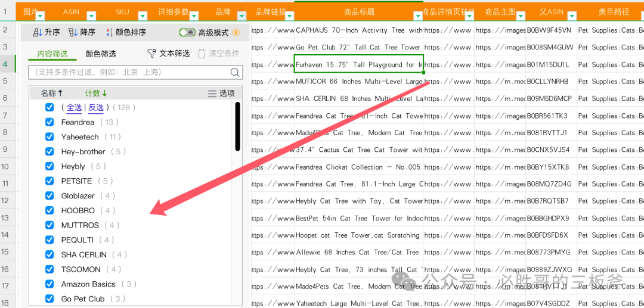Open the 详细参数 column filter dropdown

(x=193, y=17)
